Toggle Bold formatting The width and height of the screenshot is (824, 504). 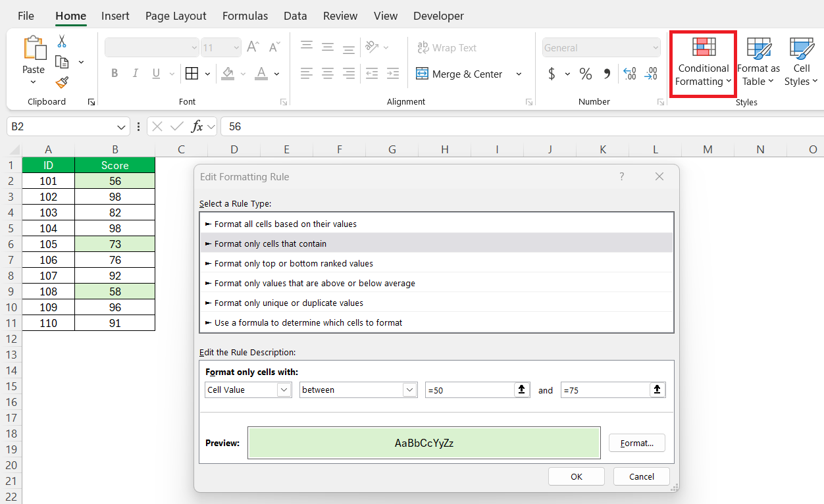115,74
